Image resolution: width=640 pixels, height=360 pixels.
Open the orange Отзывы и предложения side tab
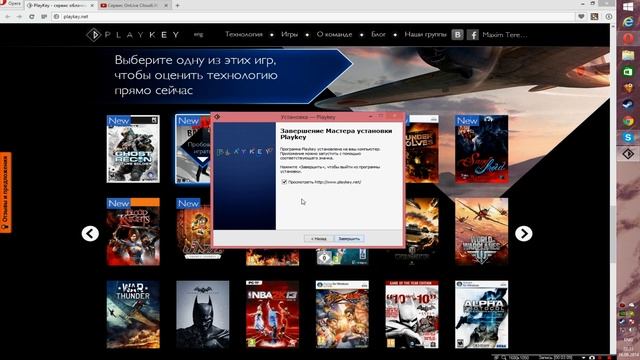(6, 193)
